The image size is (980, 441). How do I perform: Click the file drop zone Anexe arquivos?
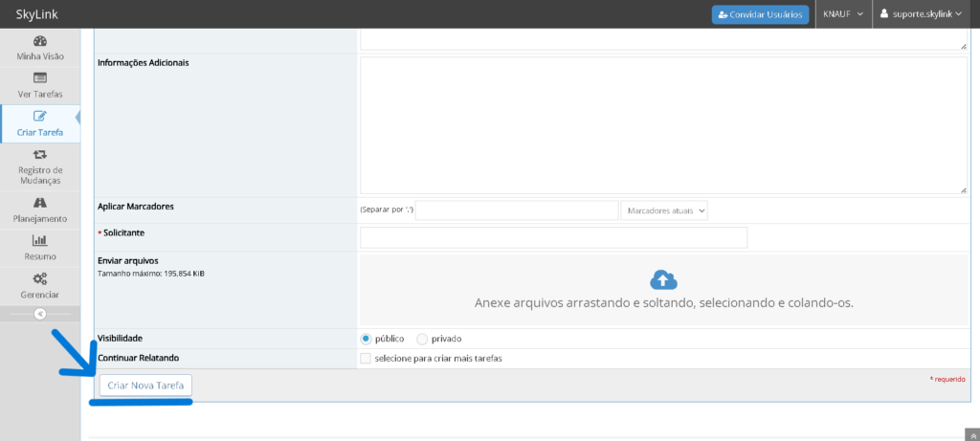tap(664, 290)
